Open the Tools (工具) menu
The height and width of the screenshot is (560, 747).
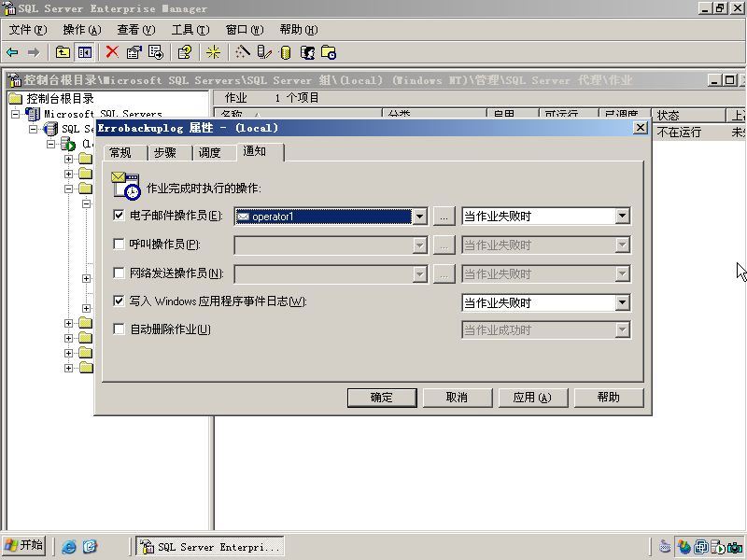click(190, 30)
